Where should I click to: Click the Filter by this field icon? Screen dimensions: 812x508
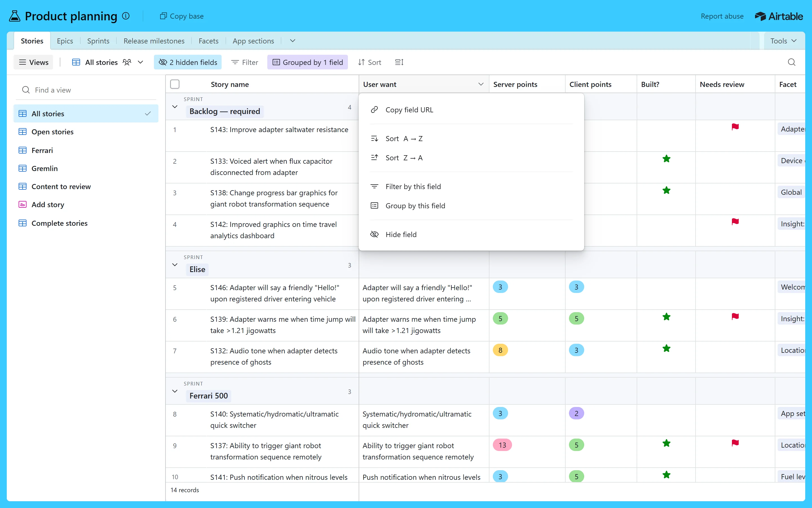374,187
